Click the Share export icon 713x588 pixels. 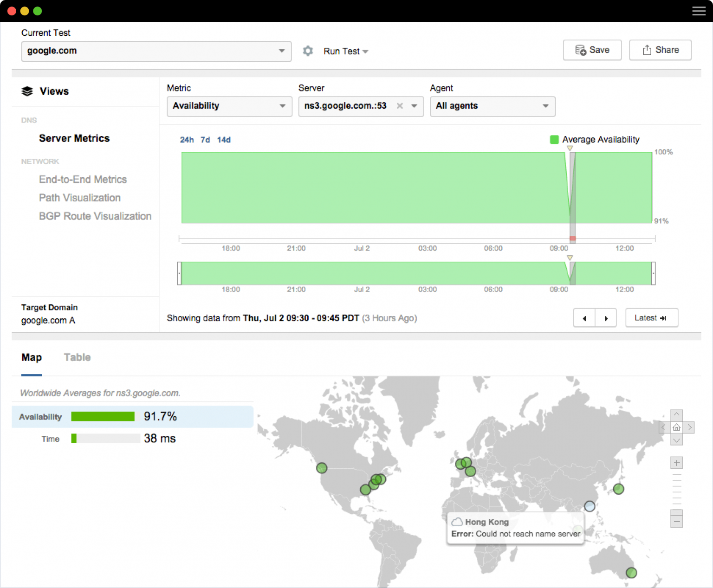pyautogui.click(x=647, y=50)
